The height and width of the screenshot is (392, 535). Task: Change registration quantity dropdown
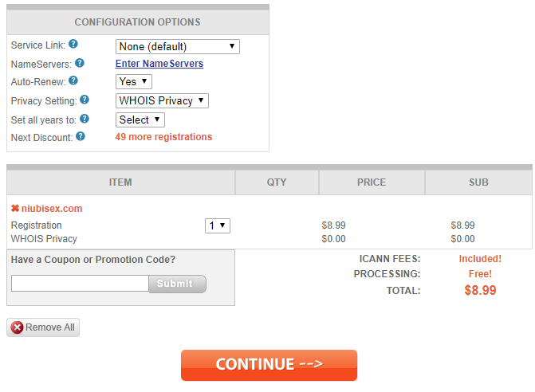(218, 225)
